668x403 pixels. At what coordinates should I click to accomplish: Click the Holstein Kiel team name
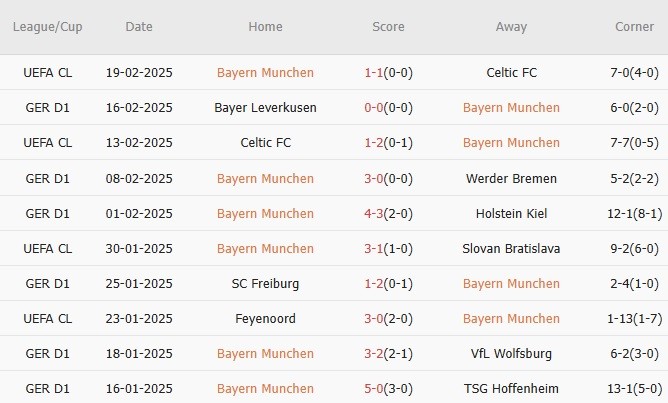pos(511,214)
